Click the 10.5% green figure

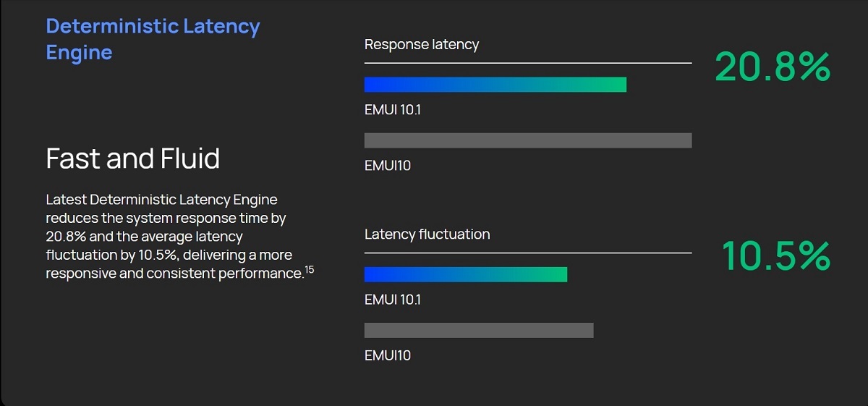coord(776,256)
